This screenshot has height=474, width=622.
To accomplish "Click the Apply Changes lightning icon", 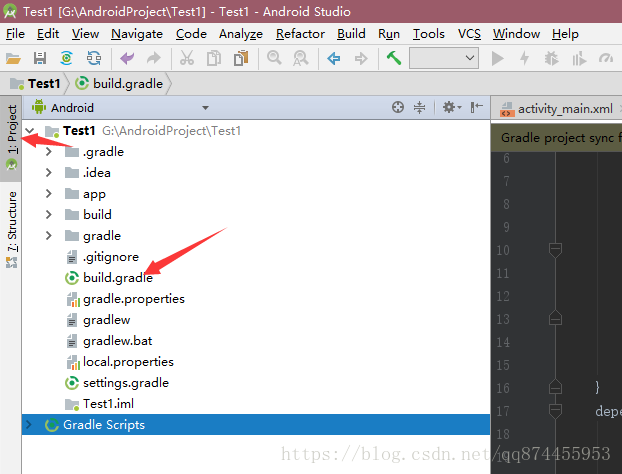I will [524, 59].
